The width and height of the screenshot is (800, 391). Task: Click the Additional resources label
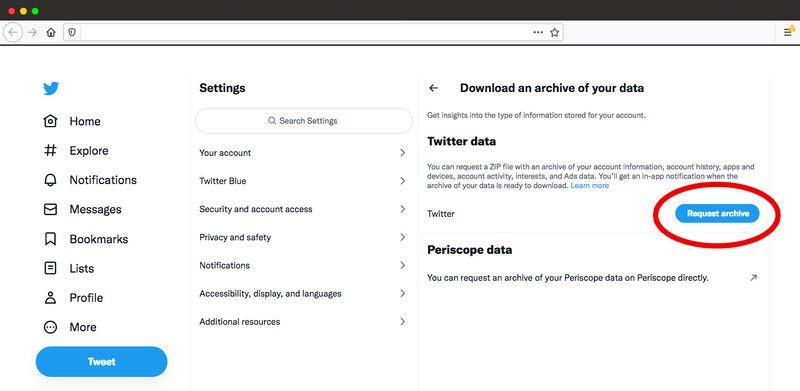240,322
